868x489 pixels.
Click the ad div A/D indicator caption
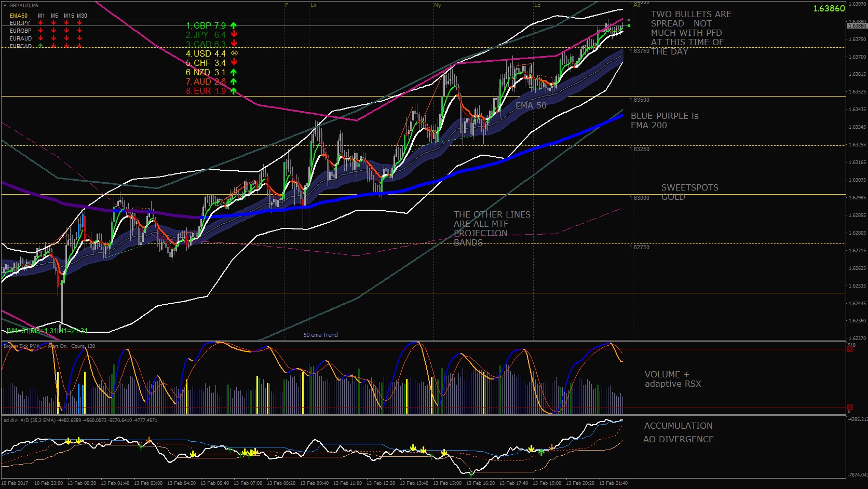tap(80, 420)
